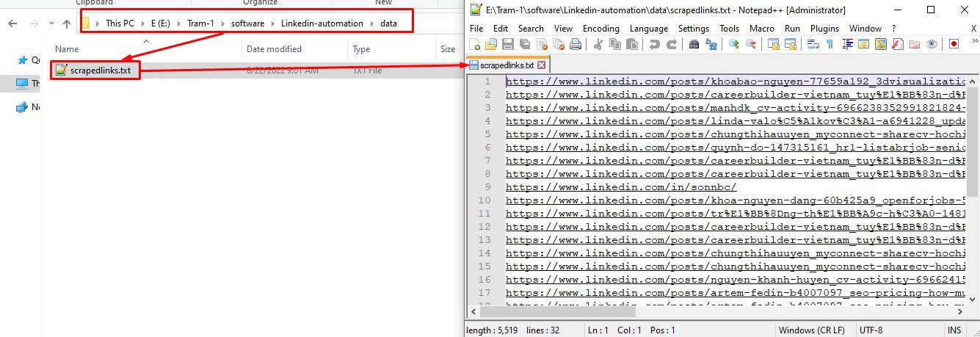Open the Settings menu
Screen dimensions: 980x337
pyautogui.click(x=694, y=29)
